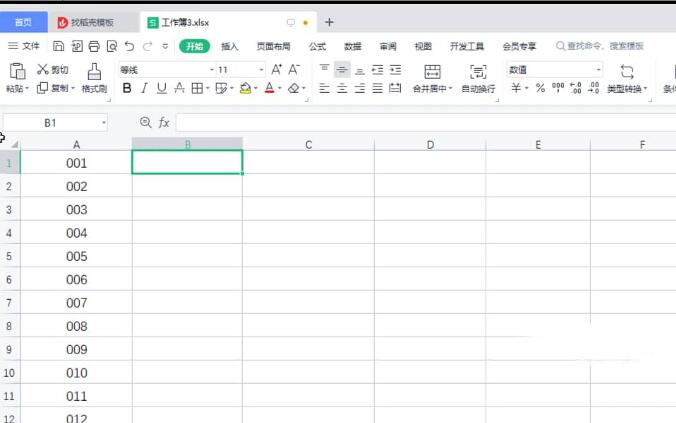Click the red font color A swatch
The image size is (676, 423).
[x=269, y=88]
